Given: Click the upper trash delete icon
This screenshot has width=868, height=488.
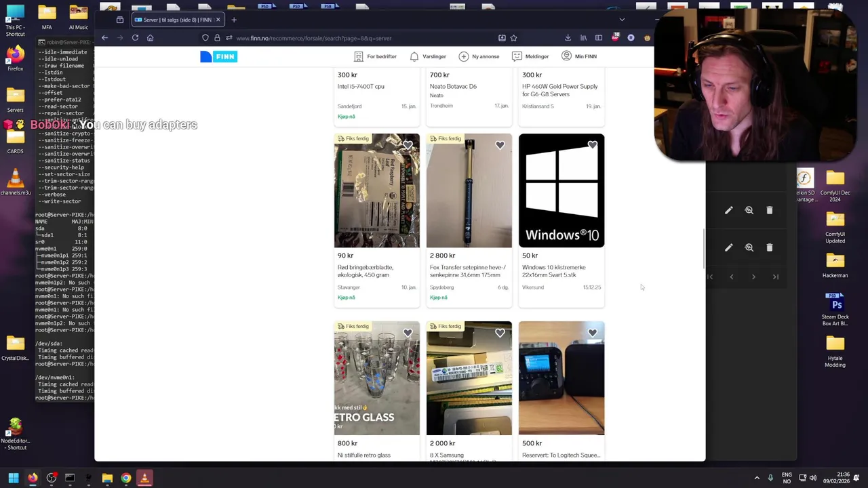Looking at the screenshot, I should (x=769, y=210).
